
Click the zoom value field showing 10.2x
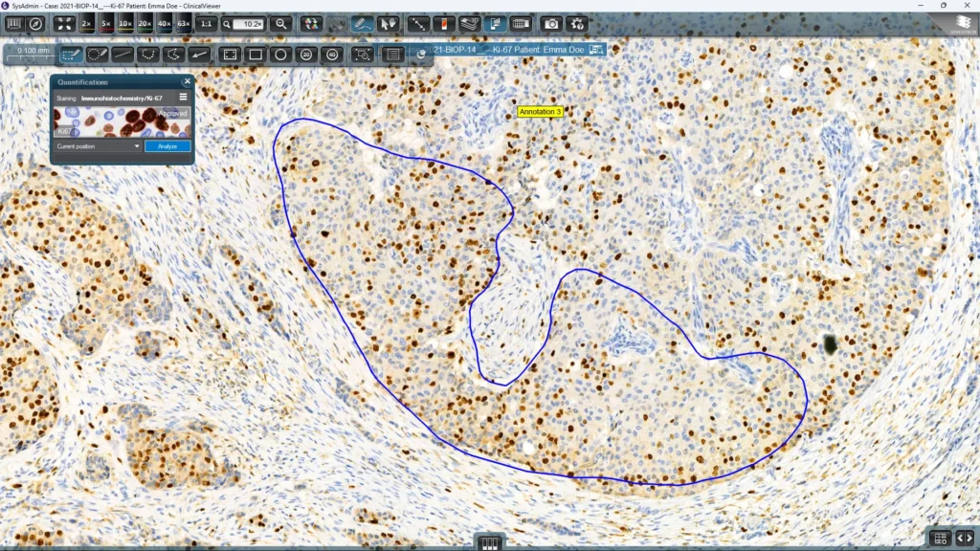pyautogui.click(x=250, y=24)
